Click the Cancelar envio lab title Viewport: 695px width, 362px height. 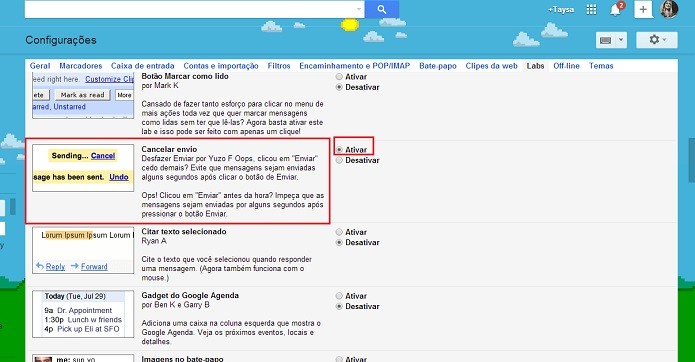click(169, 149)
